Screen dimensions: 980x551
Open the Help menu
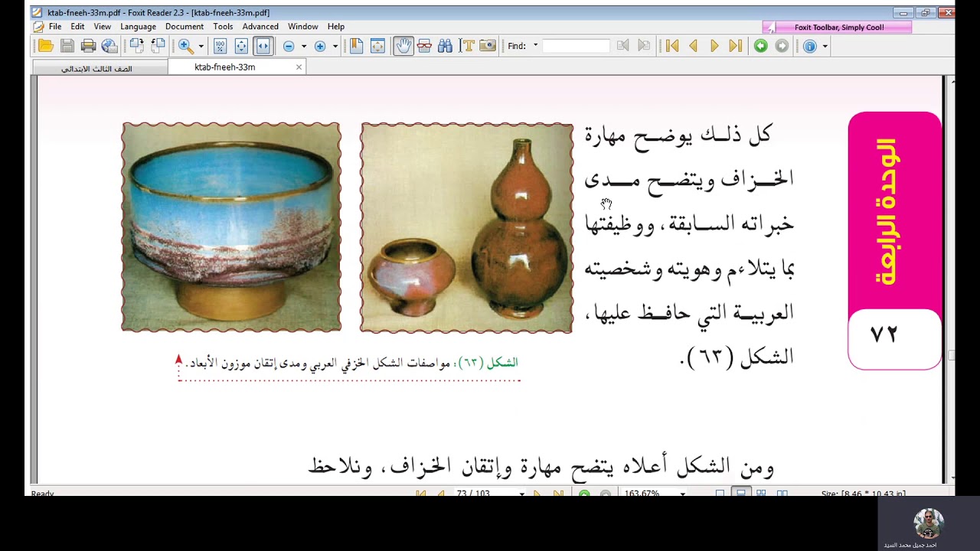pos(336,26)
